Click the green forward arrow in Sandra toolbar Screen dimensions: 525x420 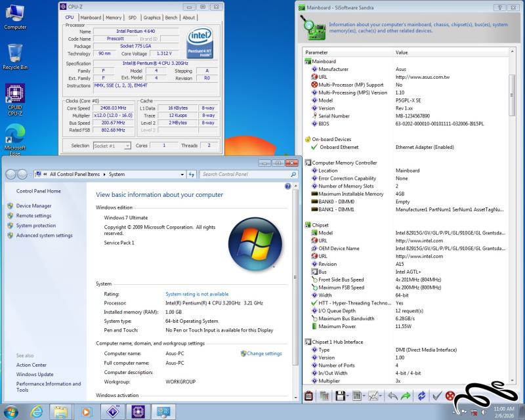[406, 396]
